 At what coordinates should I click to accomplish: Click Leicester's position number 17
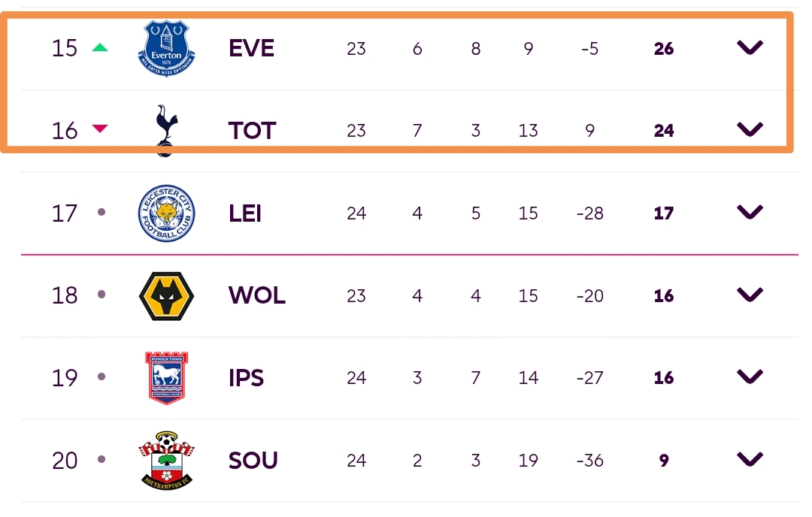pyautogui.click(x=65, y=213)
